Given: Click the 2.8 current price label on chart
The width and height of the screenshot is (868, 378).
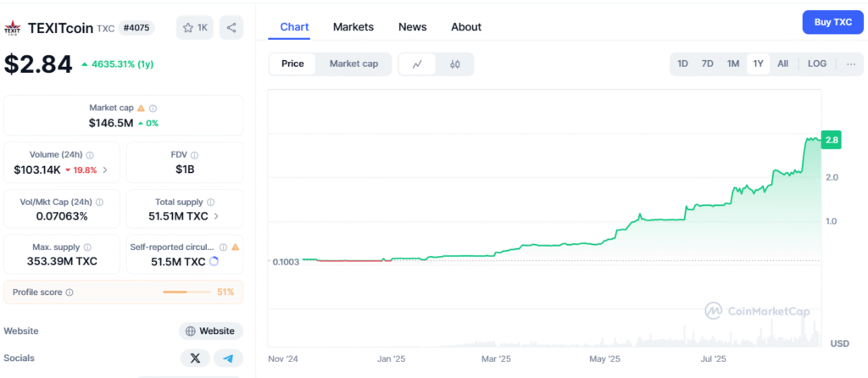Looking at the screenshot, I should 832,140.
